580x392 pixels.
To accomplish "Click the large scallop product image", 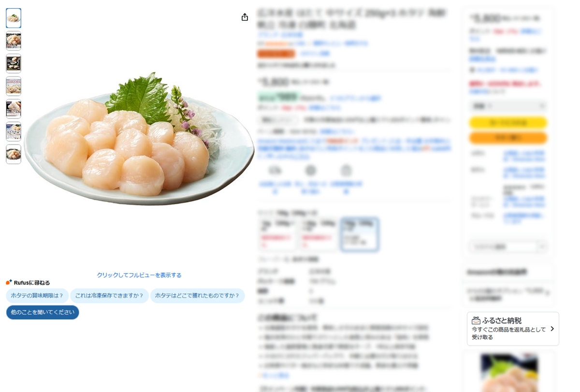I will (139, 139).
